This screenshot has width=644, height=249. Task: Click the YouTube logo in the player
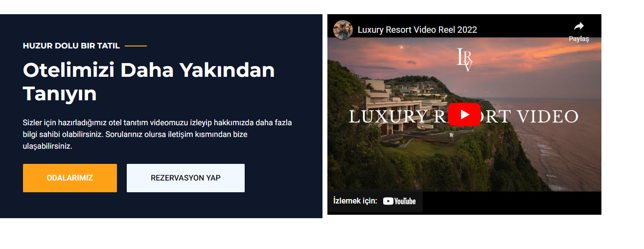pyautogui.click(x=399, y=201)
